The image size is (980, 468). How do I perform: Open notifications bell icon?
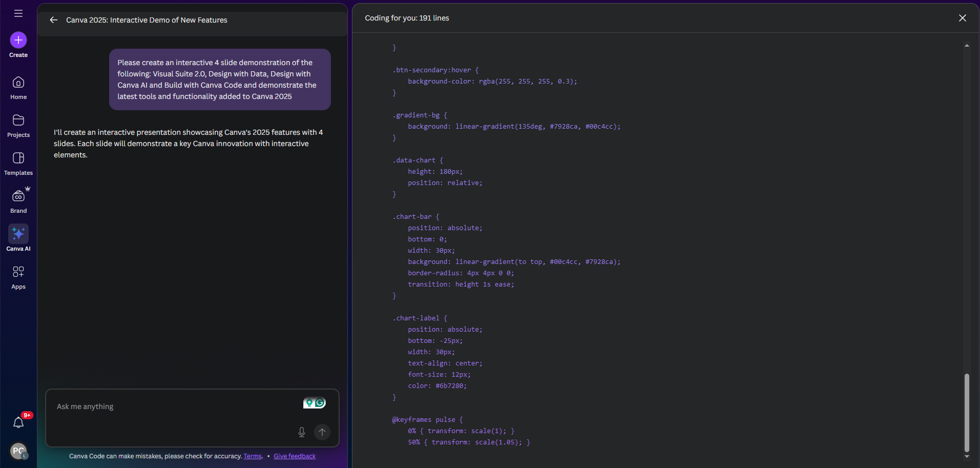coord(18,422)
